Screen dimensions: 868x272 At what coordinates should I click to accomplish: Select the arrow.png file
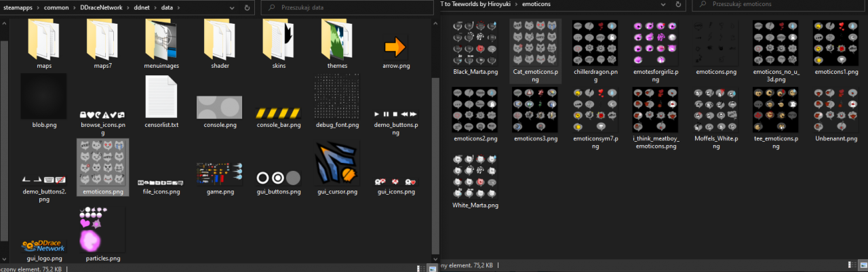click(x=395, y=46)
